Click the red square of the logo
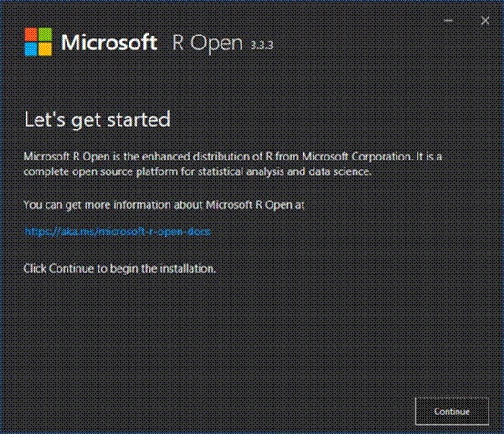 click(x=31, y=35)
